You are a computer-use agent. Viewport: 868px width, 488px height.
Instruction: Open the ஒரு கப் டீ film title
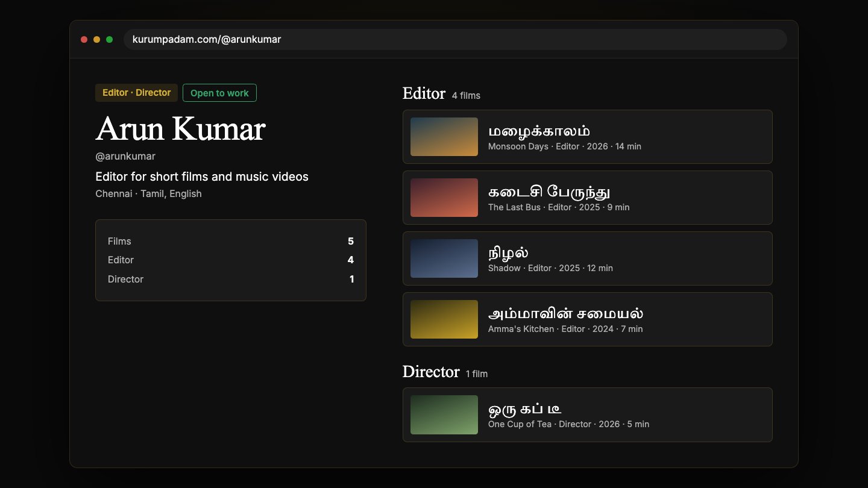click(524, 409)
